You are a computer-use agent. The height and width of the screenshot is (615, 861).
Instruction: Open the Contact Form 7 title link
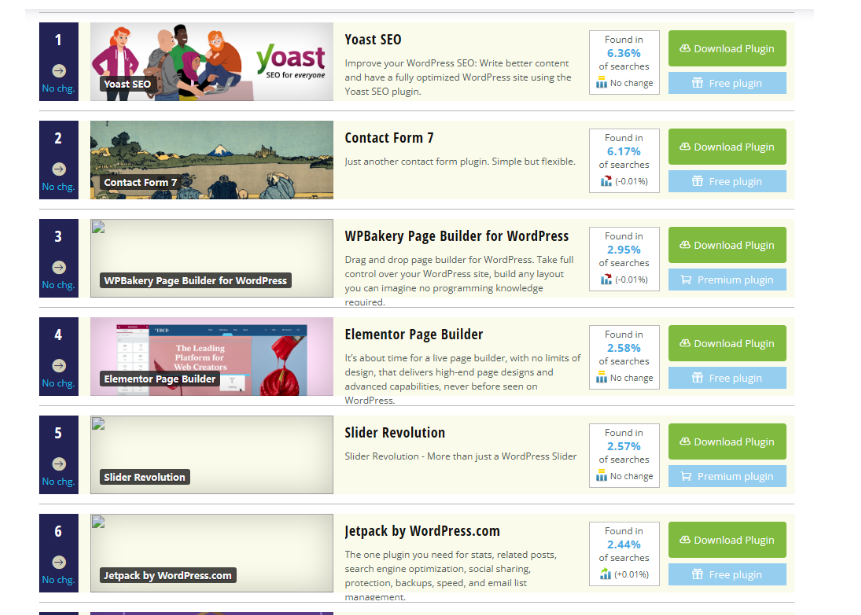pos(389,138)
